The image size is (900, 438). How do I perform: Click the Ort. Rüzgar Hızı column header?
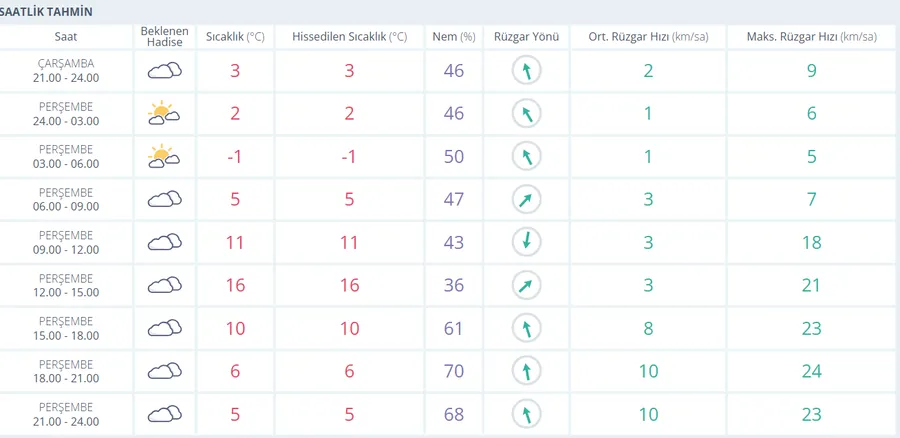[x=647, y=37]
